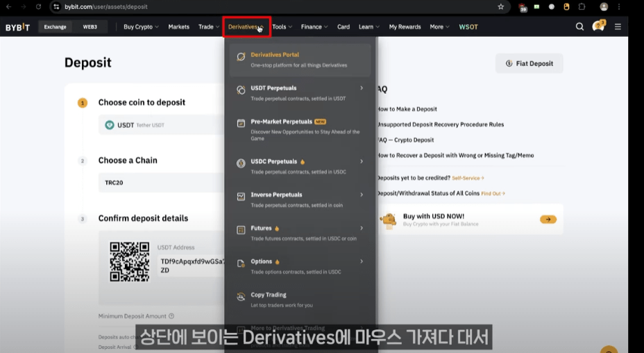Switch to the WEB3 tab
Image resolution: width=644 pixels, height=353 pixels.
90,26
